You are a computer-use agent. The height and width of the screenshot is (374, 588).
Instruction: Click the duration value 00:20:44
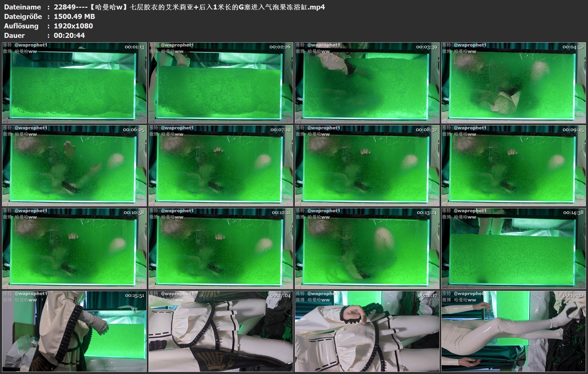coord(69,36)
